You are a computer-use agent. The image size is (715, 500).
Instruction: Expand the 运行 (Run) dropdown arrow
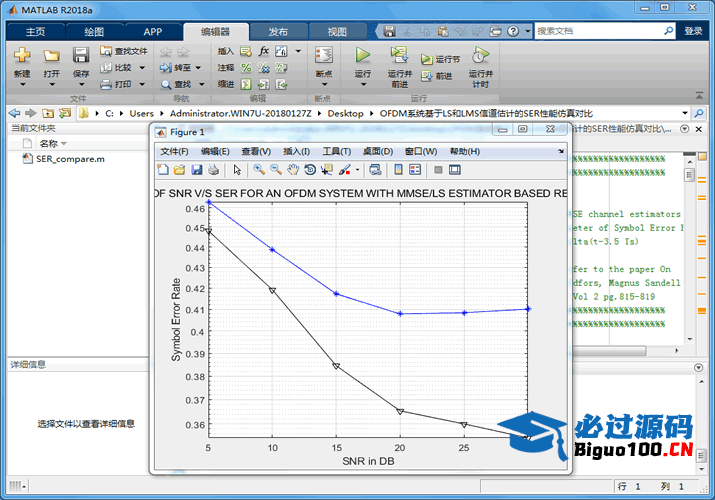[x=363, y=85]
